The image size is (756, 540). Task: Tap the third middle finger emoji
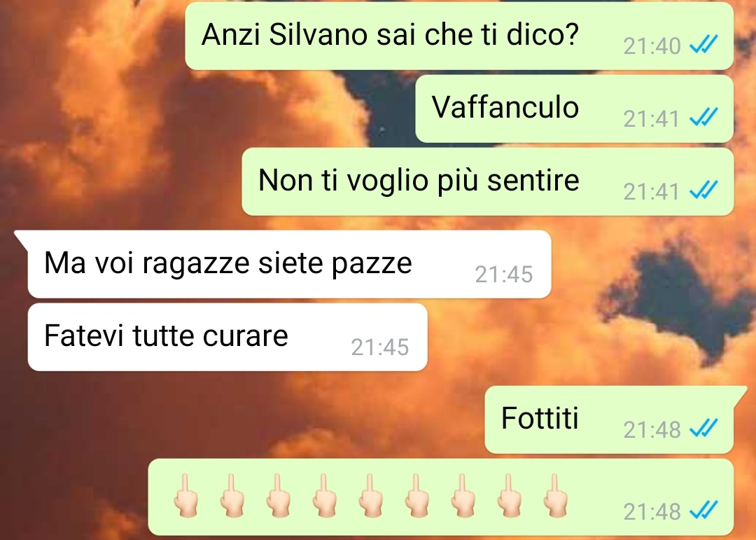point(278,496)
